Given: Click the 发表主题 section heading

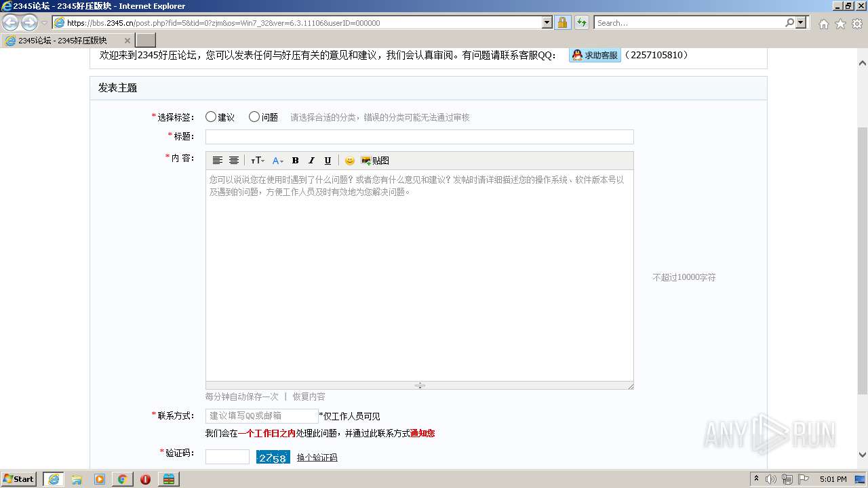Looking at the screenshot, I should coord(117,88).
